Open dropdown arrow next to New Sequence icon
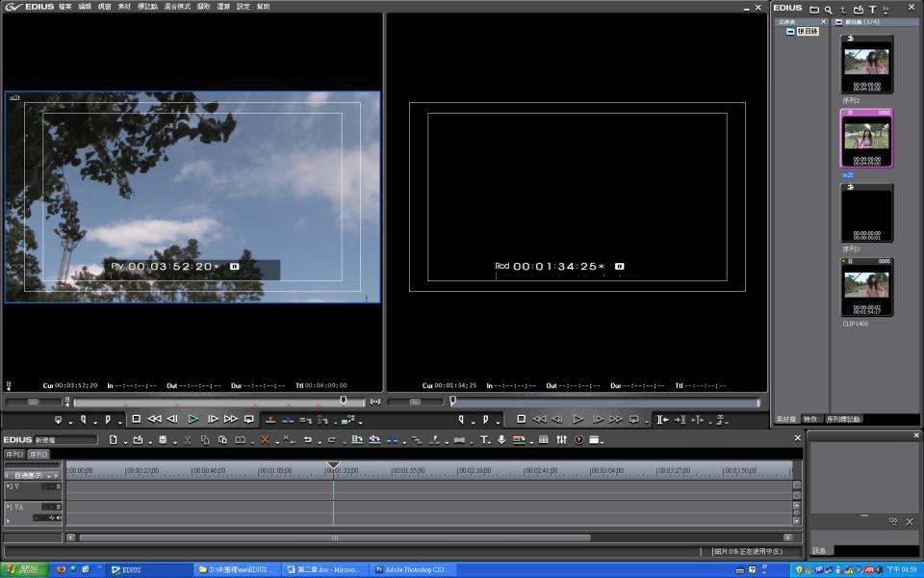This screenshot has width=924, height=578. [123, 442]
